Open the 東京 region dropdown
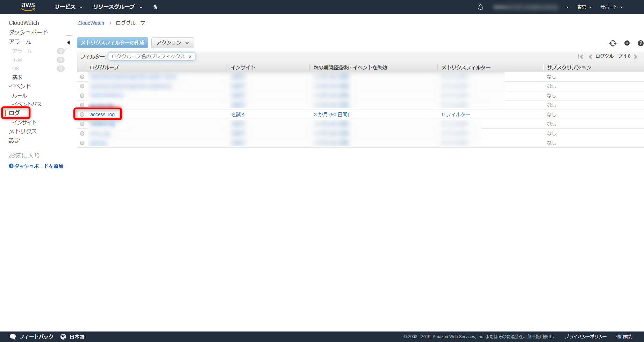Viewport: 644px width, 342px height. [x=584, y=7]
